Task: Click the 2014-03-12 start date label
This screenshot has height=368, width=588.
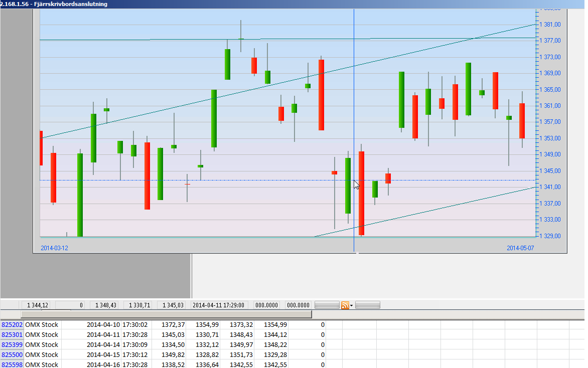Action: tap(54, 248)
